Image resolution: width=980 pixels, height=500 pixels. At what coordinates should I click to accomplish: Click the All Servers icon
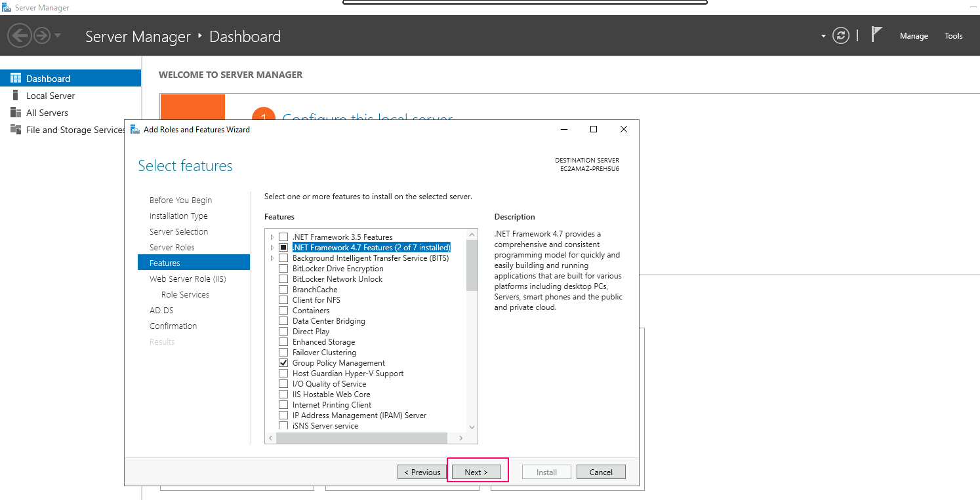16,112
